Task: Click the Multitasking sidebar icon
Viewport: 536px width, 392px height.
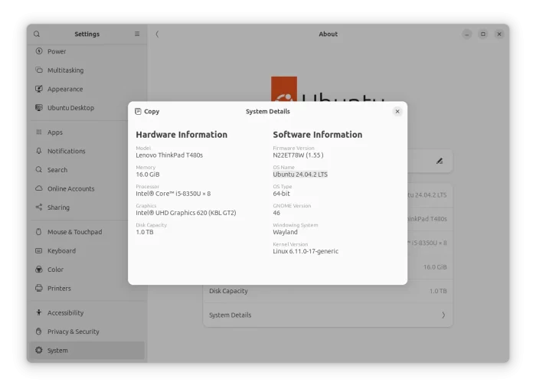Action: pos(39,70)
